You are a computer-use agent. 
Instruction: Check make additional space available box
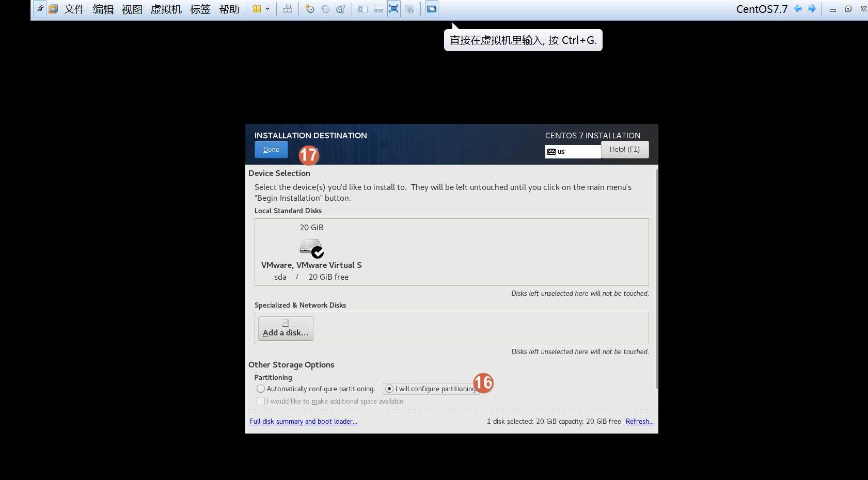(261, 401)
